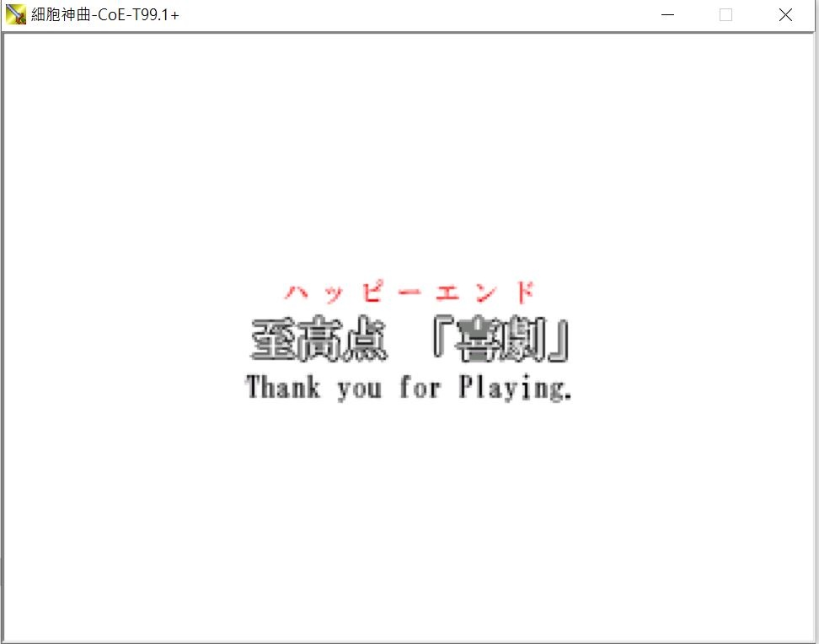The width and height of the screenshot is (819, 644).
Task: Click the 至高点「喜劇」ending title
Action: 409,339
